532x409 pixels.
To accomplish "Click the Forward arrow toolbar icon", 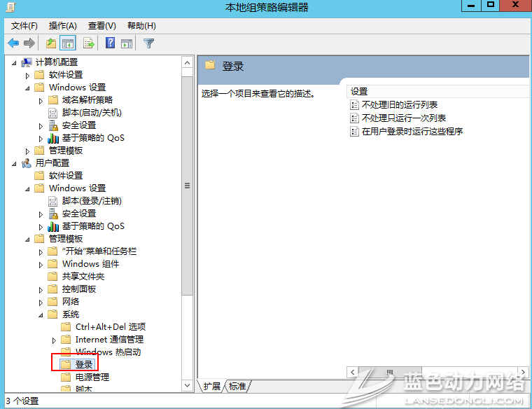I will coord(29,43).
